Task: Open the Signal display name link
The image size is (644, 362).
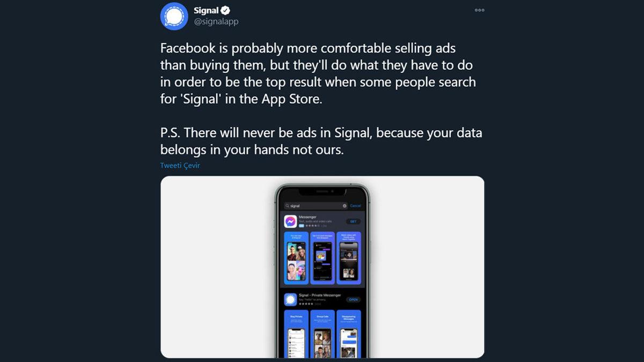Action: click(x=207, y=11)
